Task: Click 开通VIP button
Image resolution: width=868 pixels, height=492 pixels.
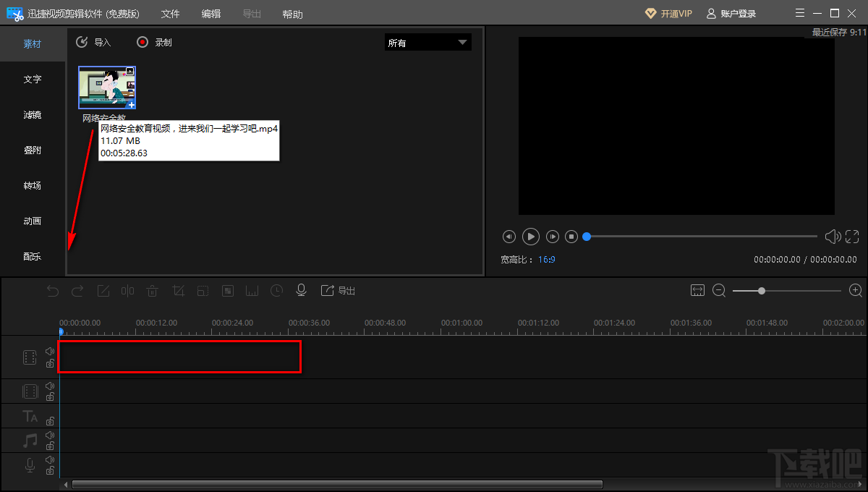Action: 668,14
